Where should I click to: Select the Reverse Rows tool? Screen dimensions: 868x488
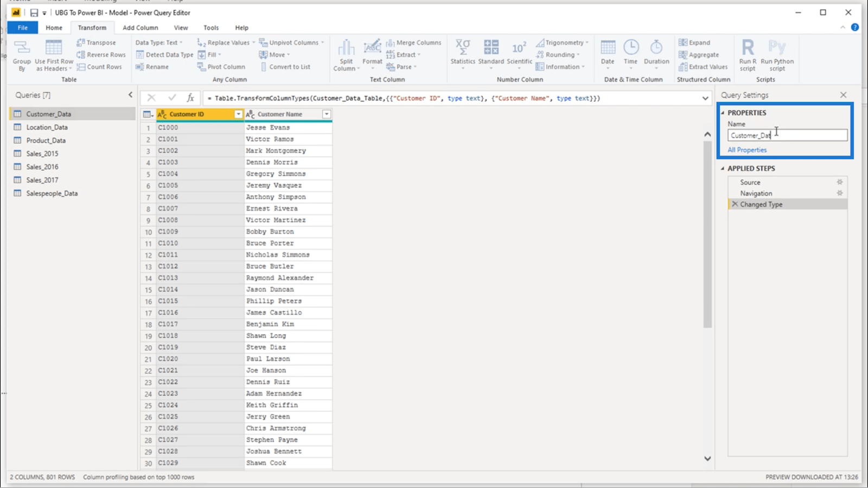pyautogui.click(x=101, y=55)
